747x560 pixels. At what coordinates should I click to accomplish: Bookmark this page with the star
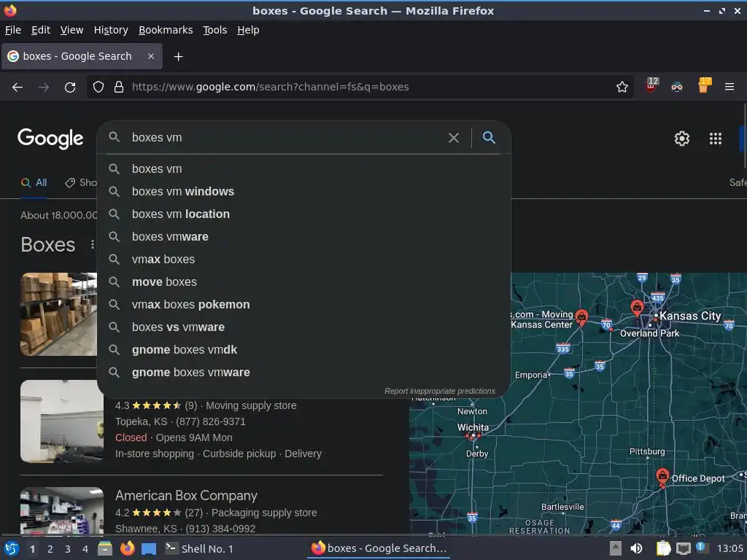pyautogui.click(x=622, y=87)
